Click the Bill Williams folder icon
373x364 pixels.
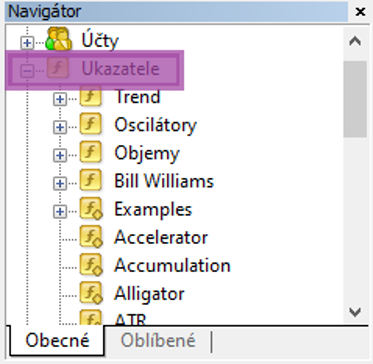pyautogui.click(x=90, y=180)
